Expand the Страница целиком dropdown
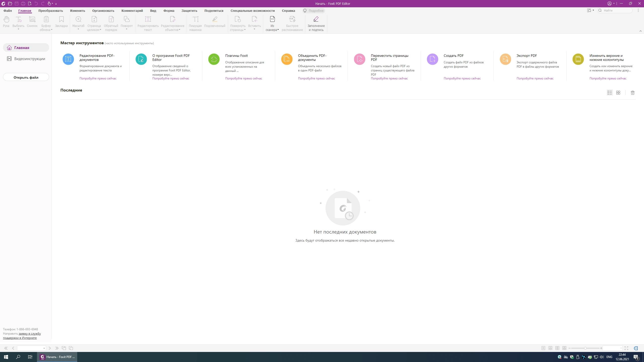644x362 pixels. point(100,30)
